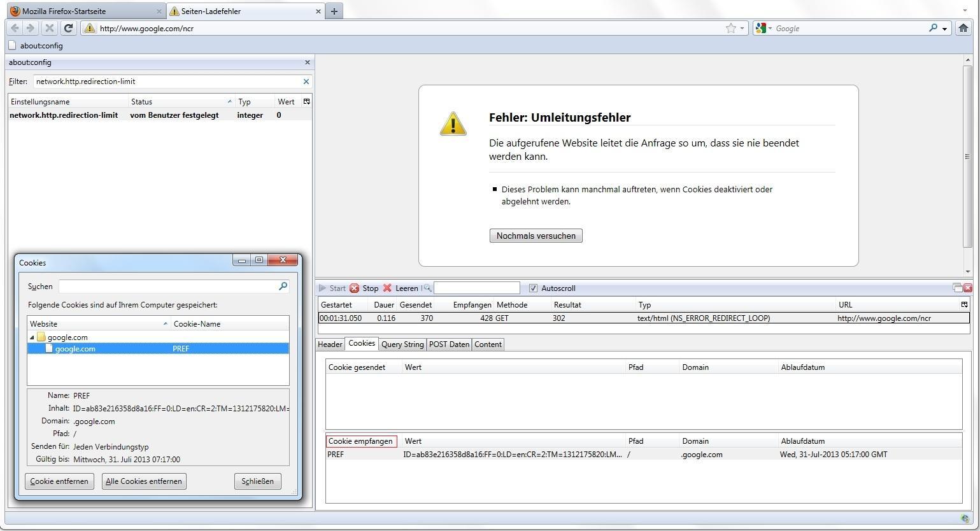Image resolution: width=980 pixels, height=531 pixels.
Task: Go back with the browser back arrow
Action: point(15,28)
